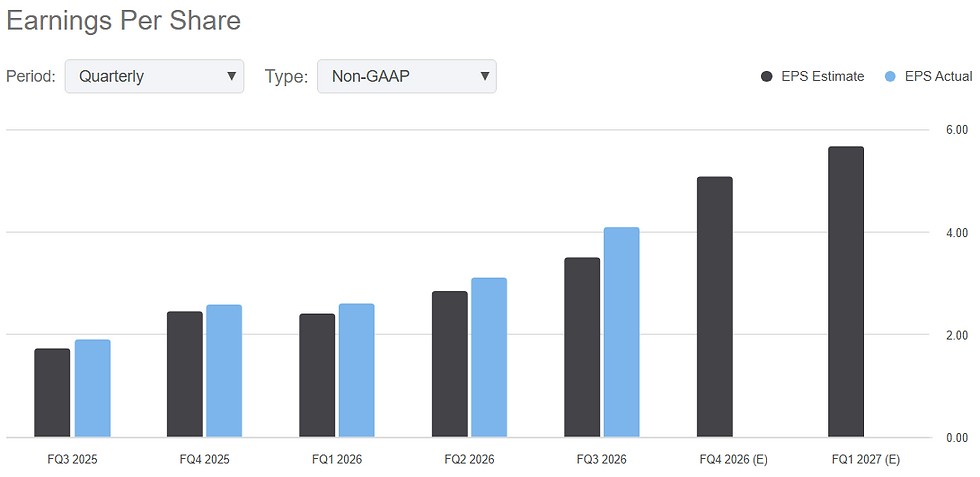Open the Period Quarterly dropdown
Viewport: 980px width, 477px height.
[x=154, y=76]
